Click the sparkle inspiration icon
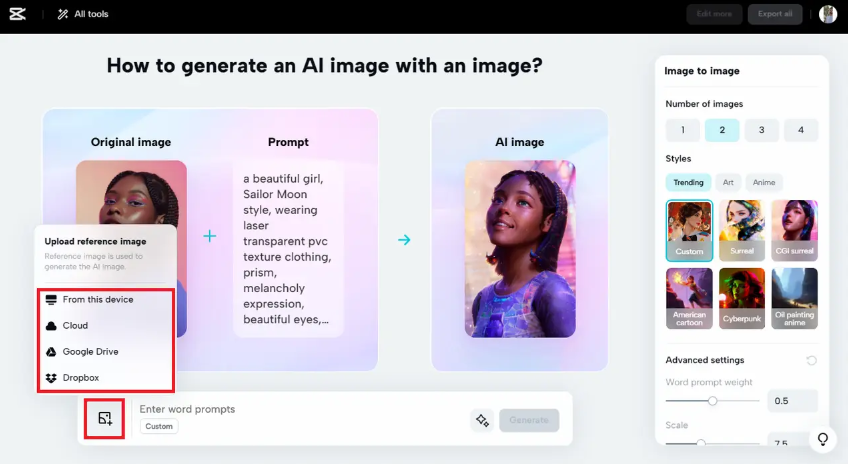 (482, 420)
